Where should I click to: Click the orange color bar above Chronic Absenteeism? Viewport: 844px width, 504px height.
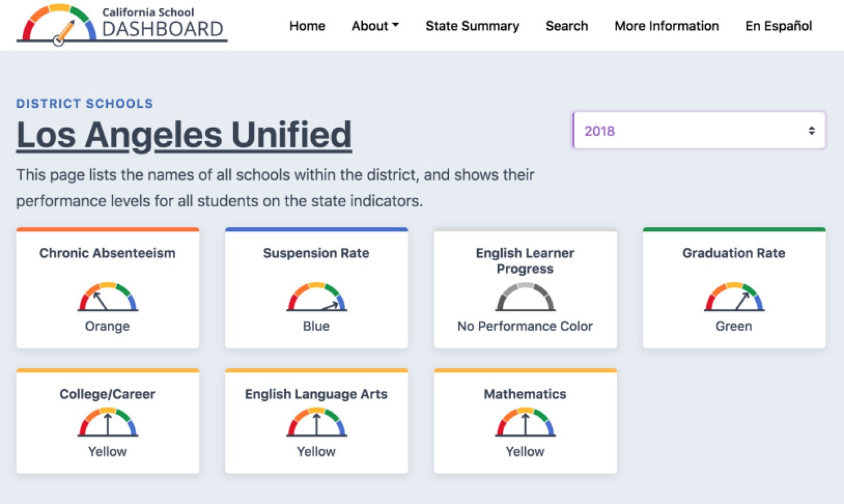108,229
